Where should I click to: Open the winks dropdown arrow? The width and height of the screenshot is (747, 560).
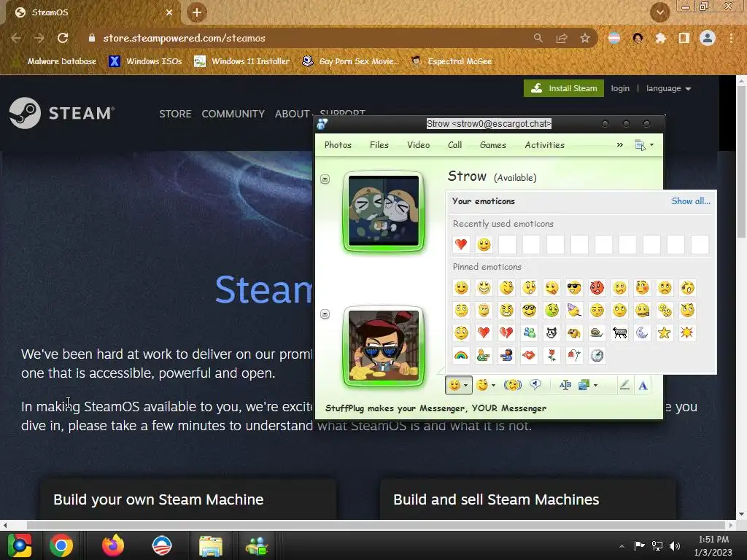coord(494,385)
